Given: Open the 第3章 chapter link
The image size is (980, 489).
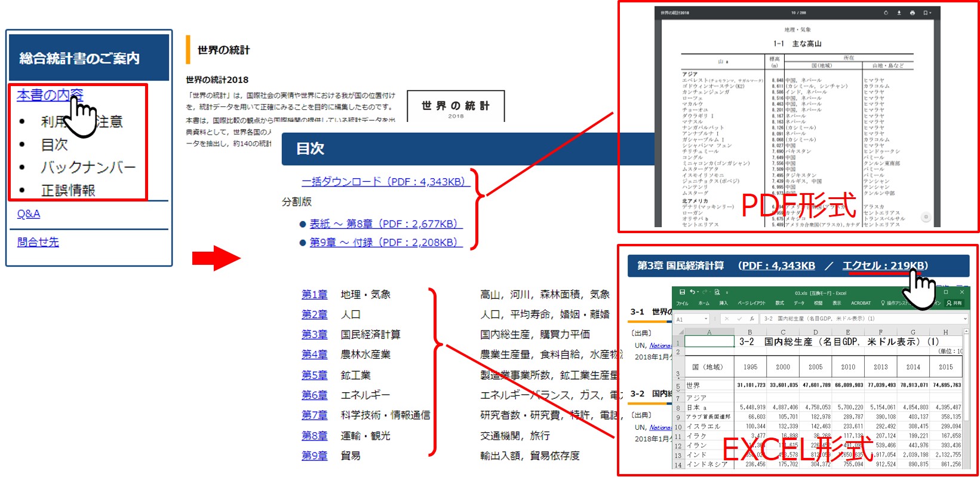Looking at the screenshot, I should (x=314, y=335).
